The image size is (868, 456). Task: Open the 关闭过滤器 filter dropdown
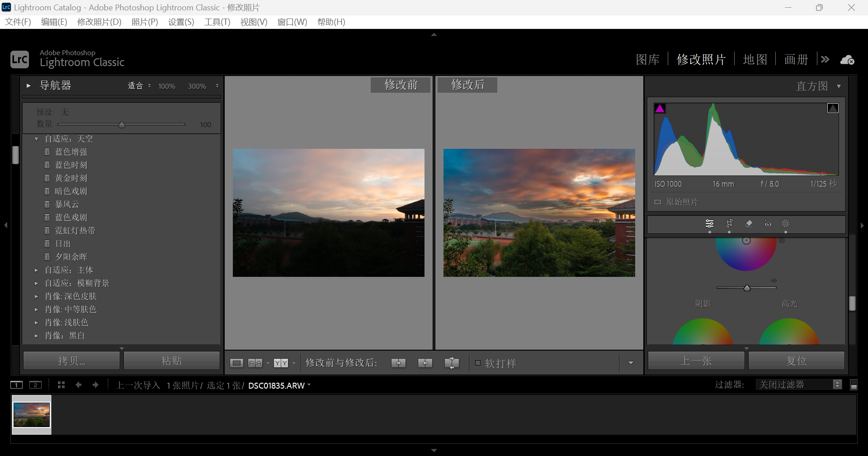pos(798,385)
